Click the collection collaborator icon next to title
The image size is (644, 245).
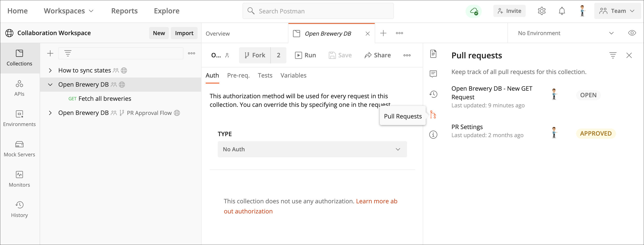pos(227,55)
